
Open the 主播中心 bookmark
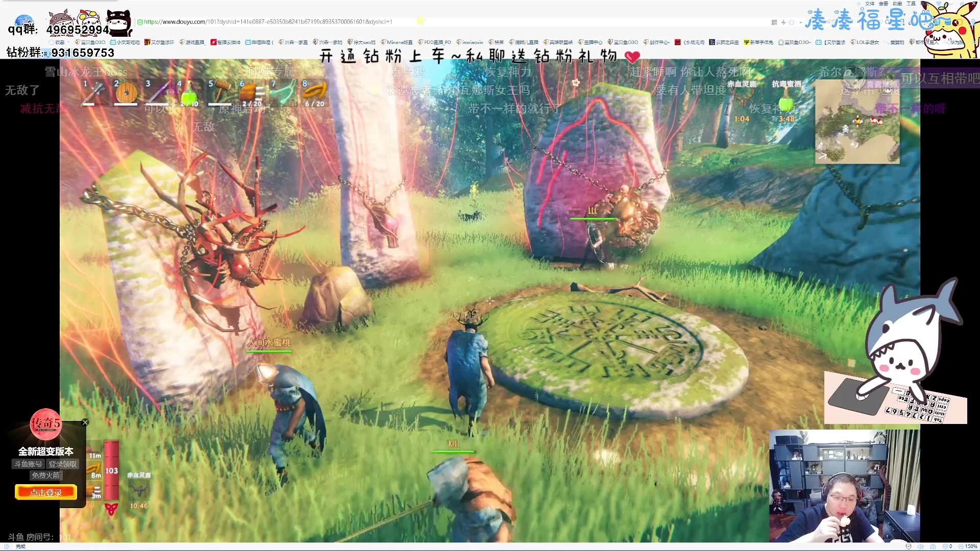click(x=590, y=42)
